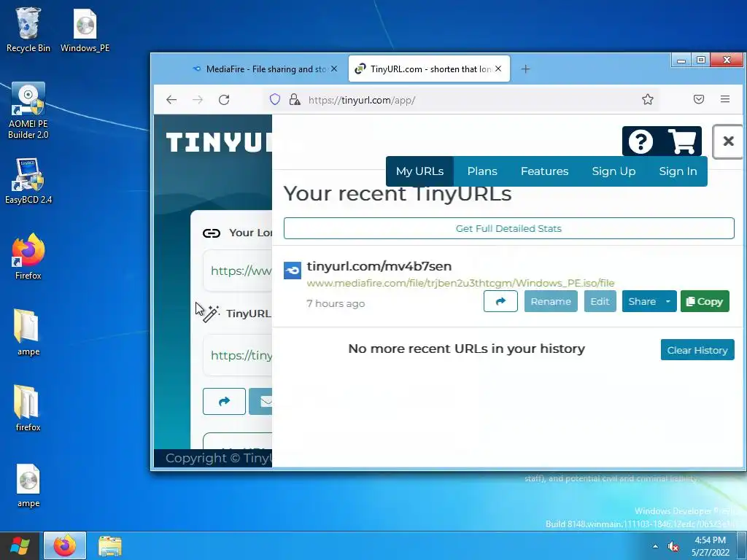Select the ampe folder on desktop
Screen dimensions: 747x560
coord(28,332)
